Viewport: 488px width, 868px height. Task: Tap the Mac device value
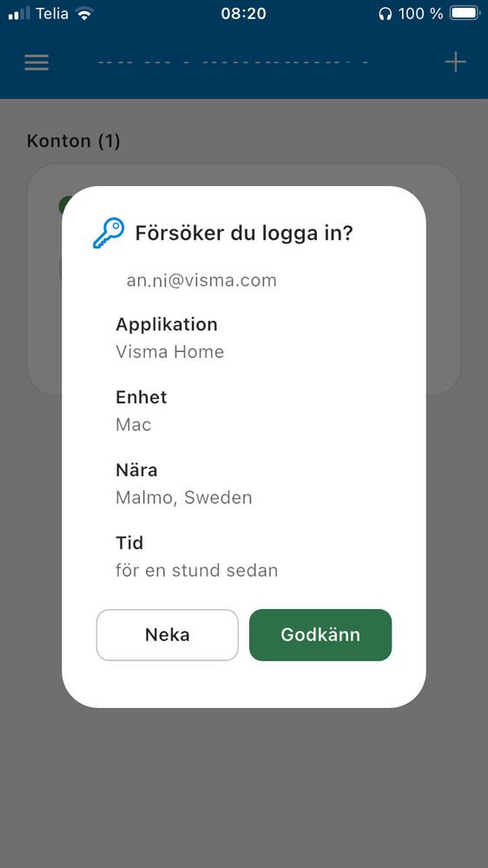134,425
